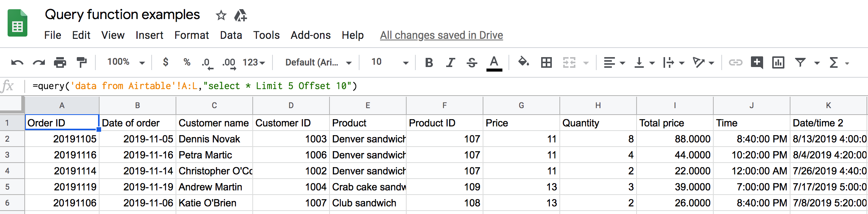Screen dimensions: 868x214
Task: Click the Borders grid icon
Action: 546,62
